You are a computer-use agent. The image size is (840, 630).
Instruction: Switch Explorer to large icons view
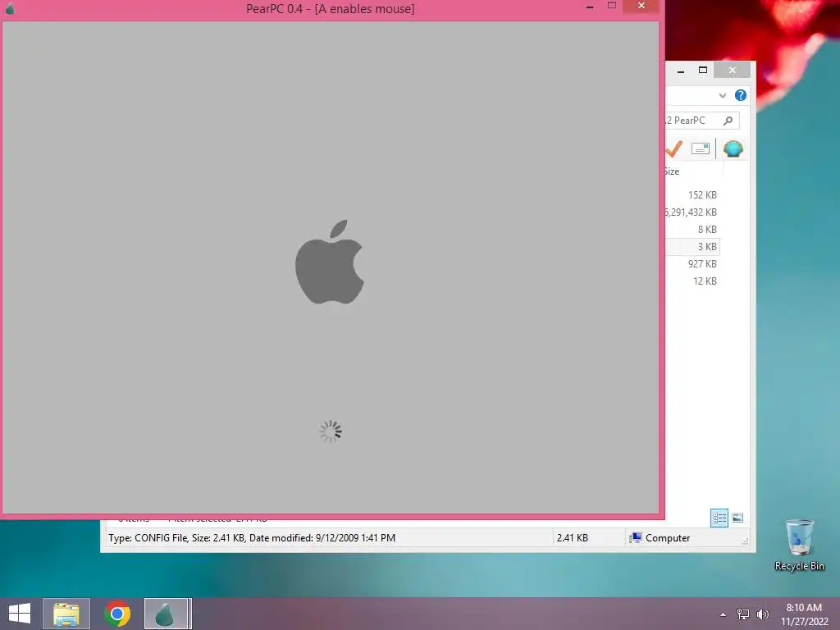coord(737,518)
